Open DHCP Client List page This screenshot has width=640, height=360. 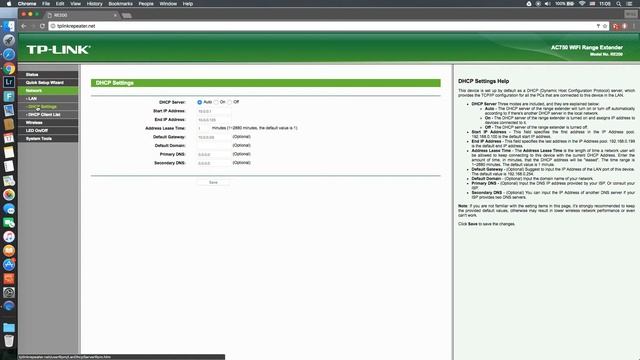48,115
